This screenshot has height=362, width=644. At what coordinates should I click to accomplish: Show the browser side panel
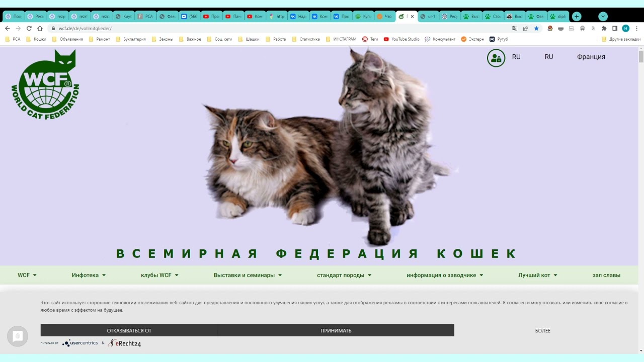615,29
